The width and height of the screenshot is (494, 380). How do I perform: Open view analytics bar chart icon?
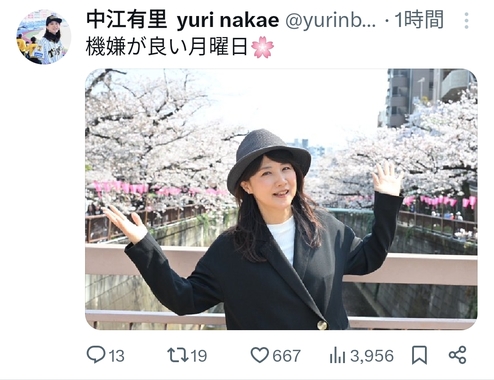click(337, 355)
